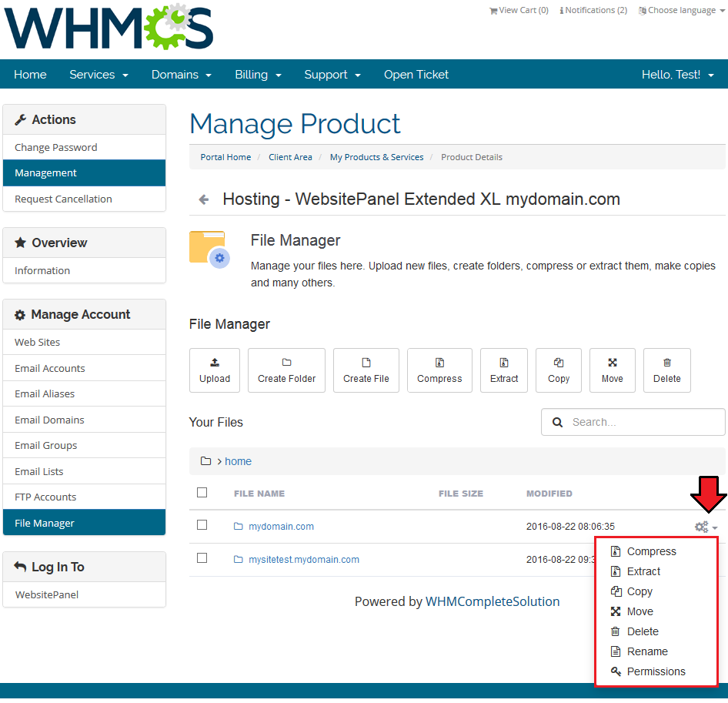728x703 pixels.
Task: Open Email Accounts in sidebar
Action: (x=84, y=368)
